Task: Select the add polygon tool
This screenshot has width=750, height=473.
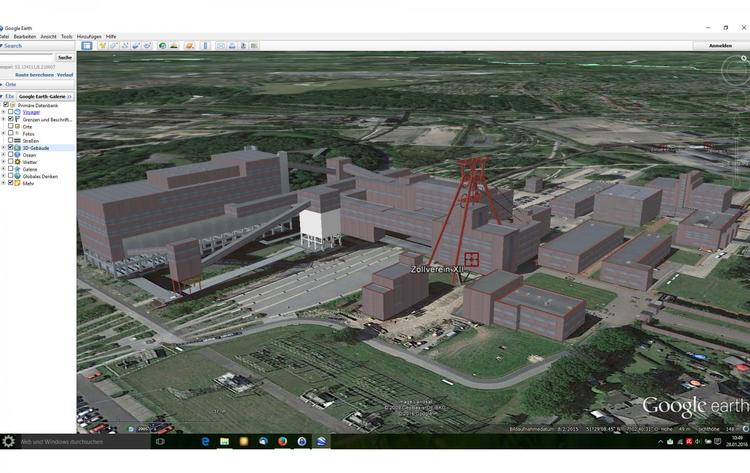Action: (114, 45)
